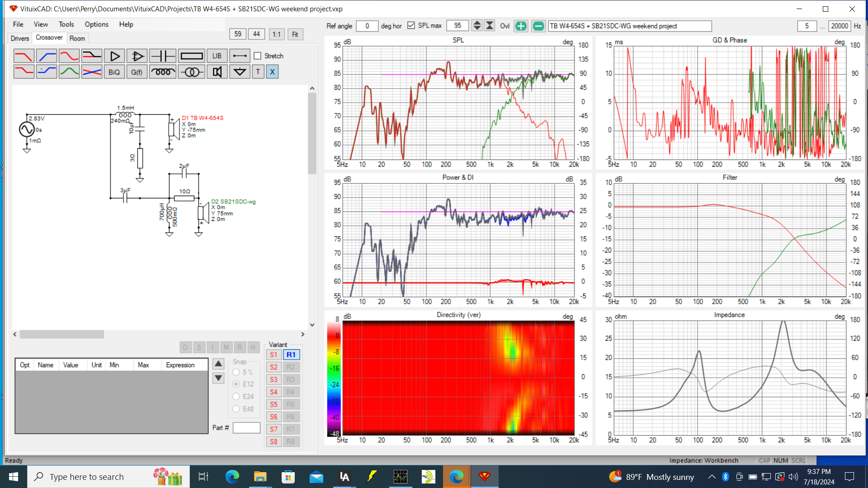
Task: Click the hourglass icon beside the SPL max stepper
Action: click(490, 26)
